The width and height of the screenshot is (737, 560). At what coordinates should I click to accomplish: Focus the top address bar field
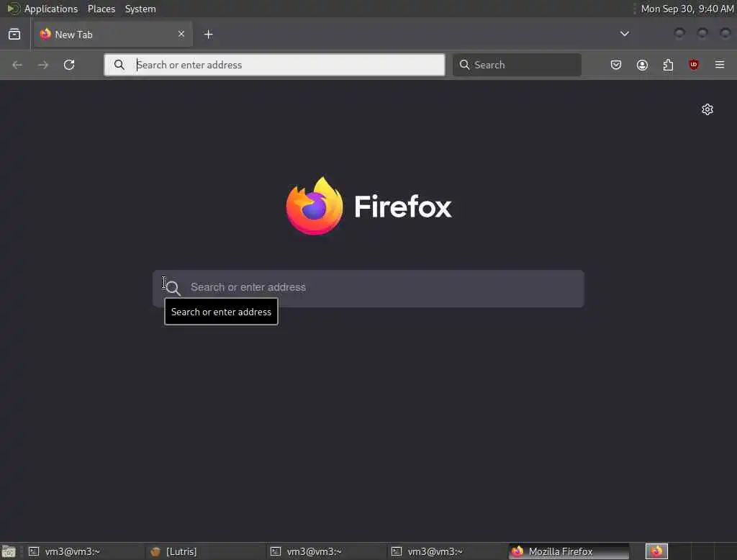coord(274,65)
